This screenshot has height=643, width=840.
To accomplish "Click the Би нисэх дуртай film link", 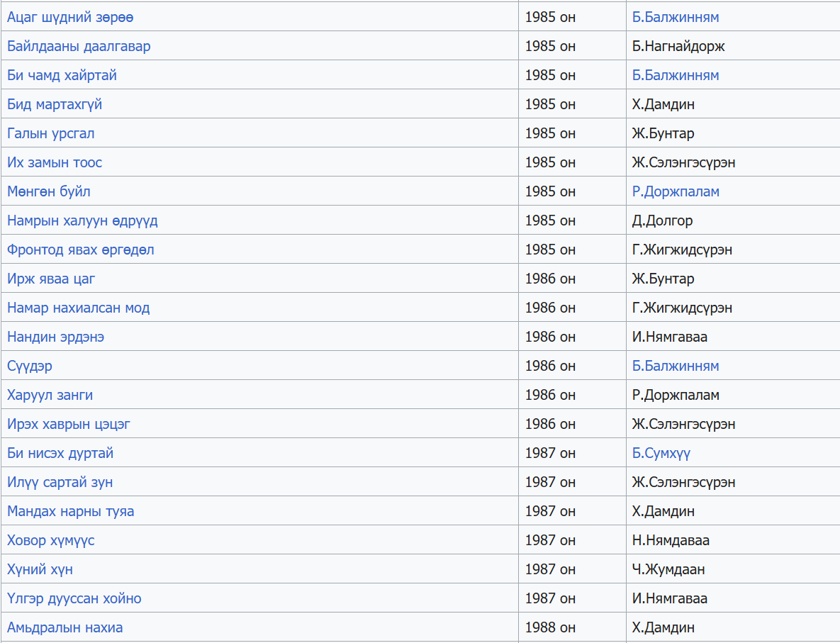I will 60,453.
